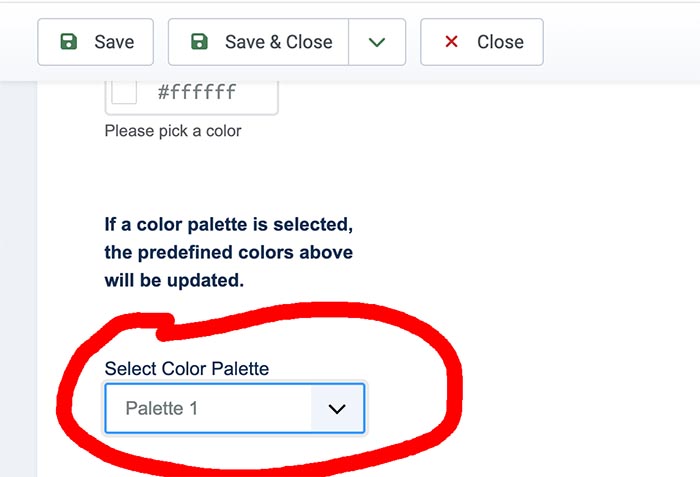Open the Select Color Palette dropdown

coord(235,408)
